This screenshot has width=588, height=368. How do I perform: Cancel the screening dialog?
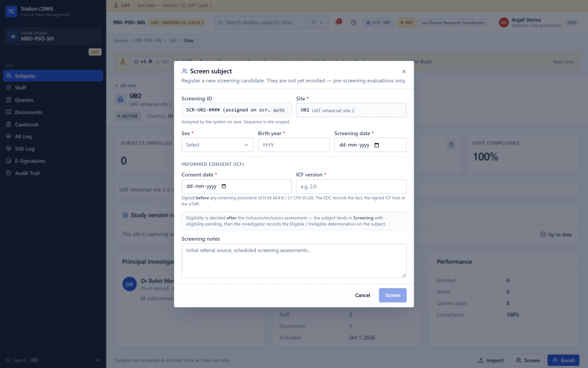tap(362, 295)
